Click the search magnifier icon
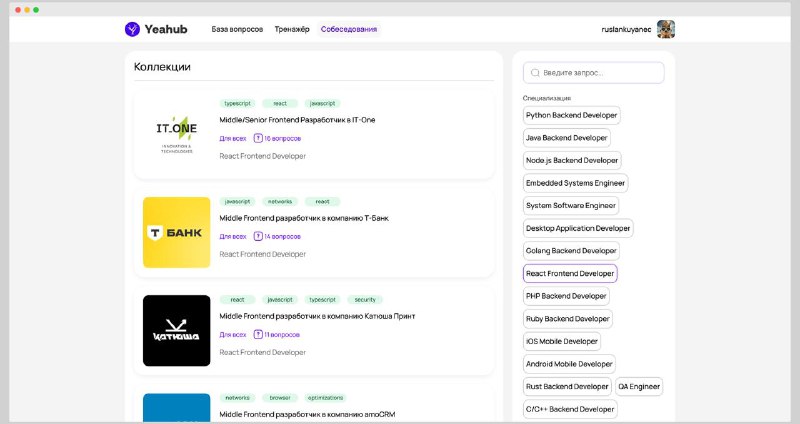Screen dimensions: 800x424 (535, 73)
